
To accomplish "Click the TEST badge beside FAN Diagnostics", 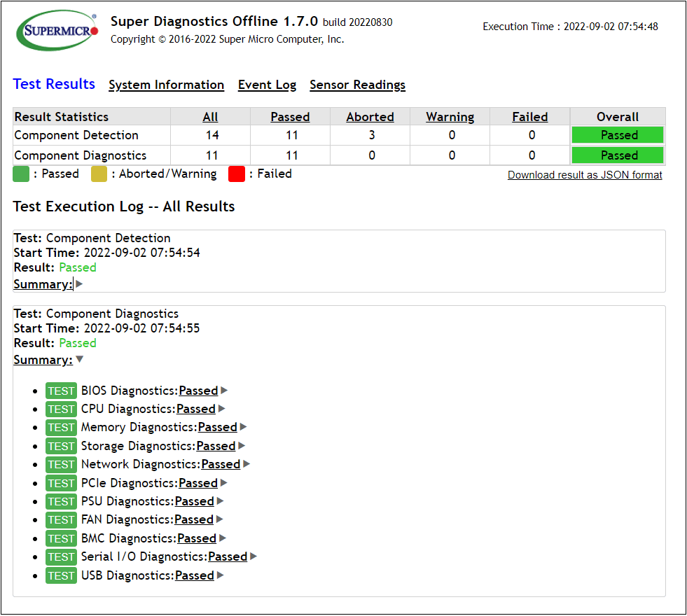I will click(x=61, y=520).
